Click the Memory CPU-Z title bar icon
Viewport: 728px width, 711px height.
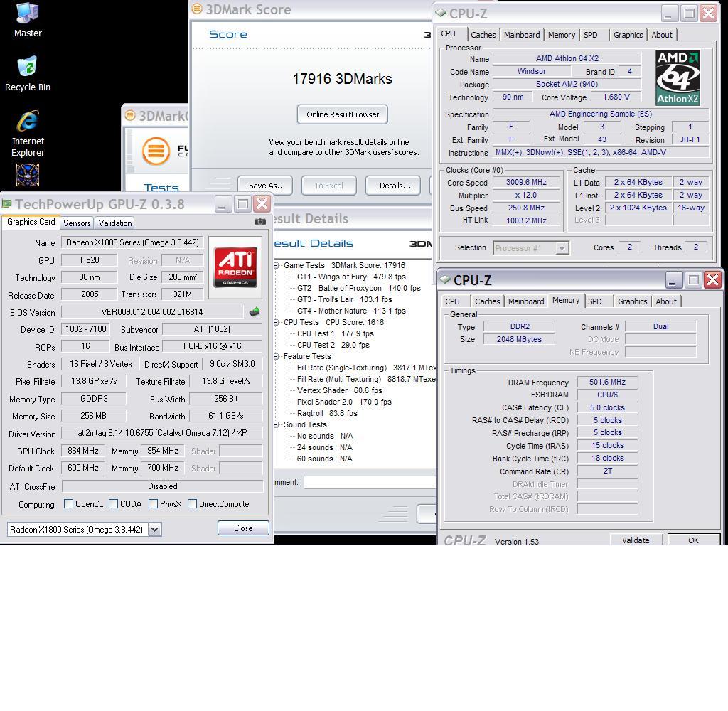pyautogui.click(x=445, y=279)
